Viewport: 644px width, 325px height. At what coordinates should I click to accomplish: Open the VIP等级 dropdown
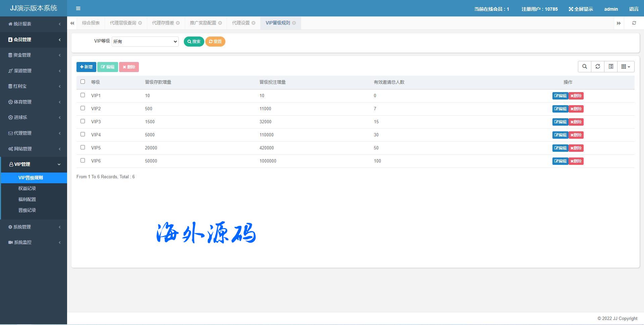coord(145,42)
